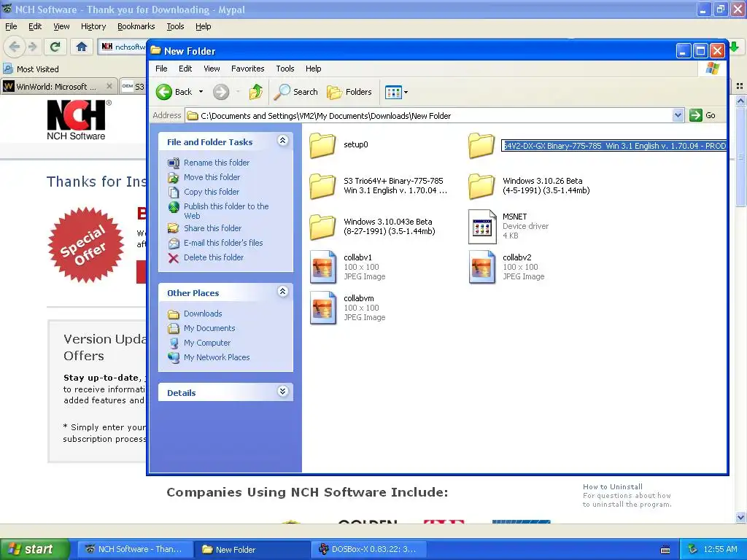Open Downloads under Other Places
Screen dimensions: 747x560
click(203, 314)
